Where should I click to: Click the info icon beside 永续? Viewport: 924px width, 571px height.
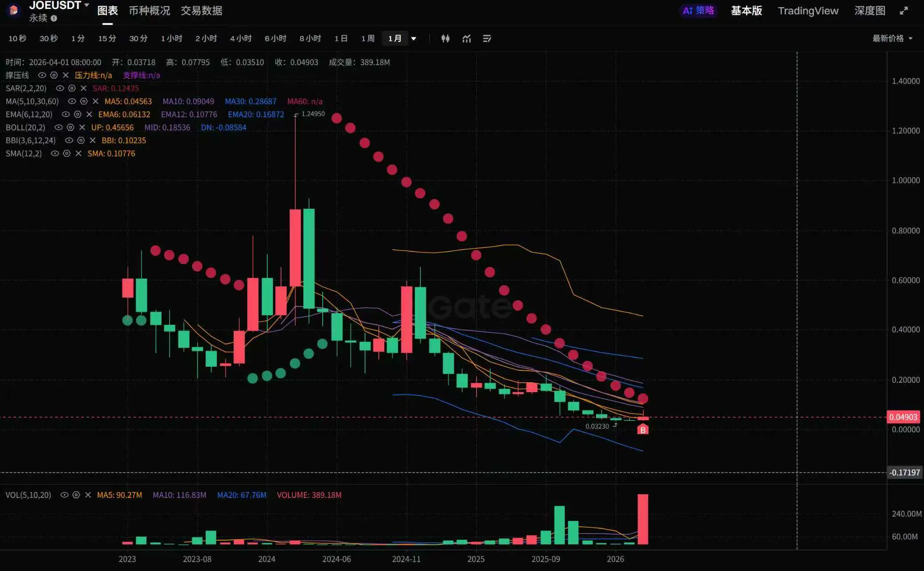tap(54, 18)
